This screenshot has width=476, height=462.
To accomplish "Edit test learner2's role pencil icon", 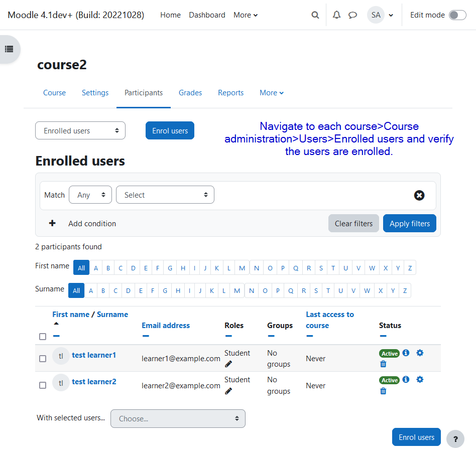I will tap(228, 391).
